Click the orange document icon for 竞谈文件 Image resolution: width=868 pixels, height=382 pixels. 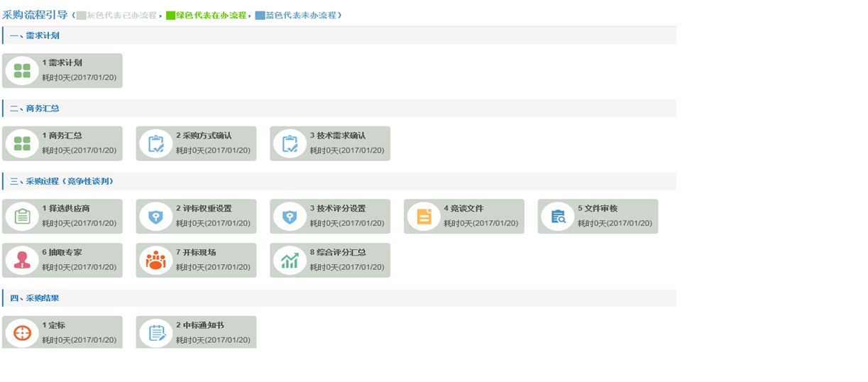(x=424, y=217)
